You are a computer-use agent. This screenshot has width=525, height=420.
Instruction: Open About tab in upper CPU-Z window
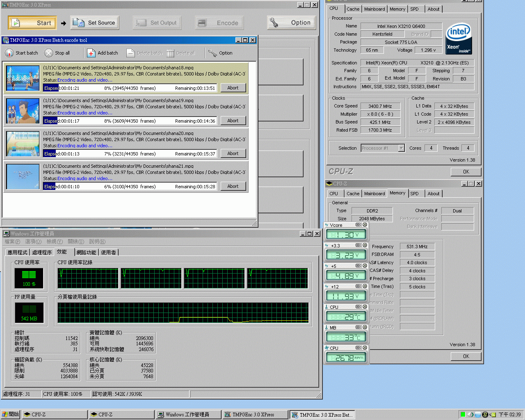click(x=434, y=9)
